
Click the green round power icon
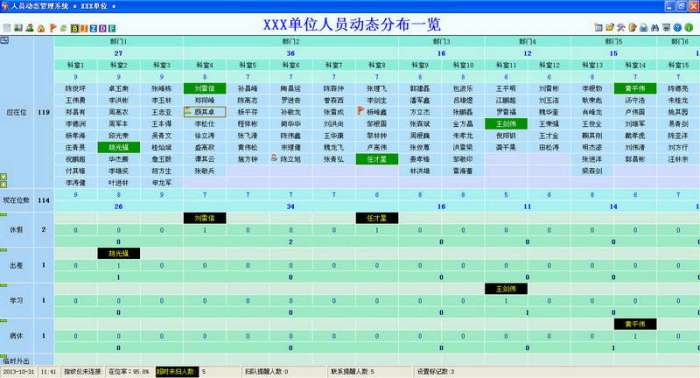click(x=689, y=28)
